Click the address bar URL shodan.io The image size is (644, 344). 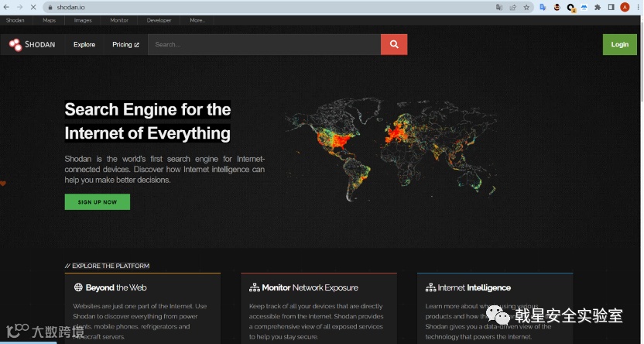[x=71, y=8]
